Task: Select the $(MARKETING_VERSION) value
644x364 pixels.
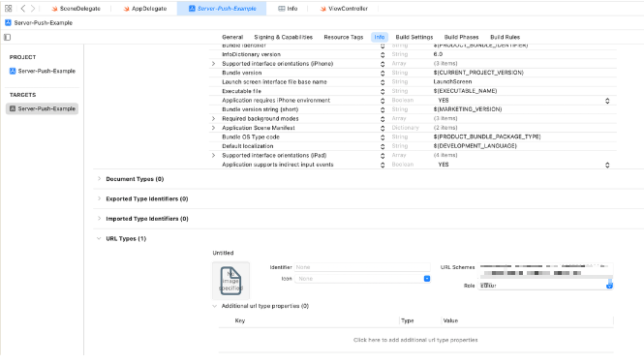Action: coord(468,109)
